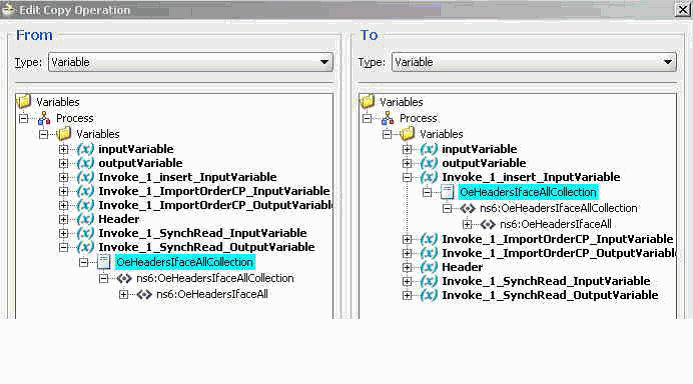Select highlighted OeHeadersIfaceAllCollection in To tree
693x384 pixels.
[x=528, y=192]
